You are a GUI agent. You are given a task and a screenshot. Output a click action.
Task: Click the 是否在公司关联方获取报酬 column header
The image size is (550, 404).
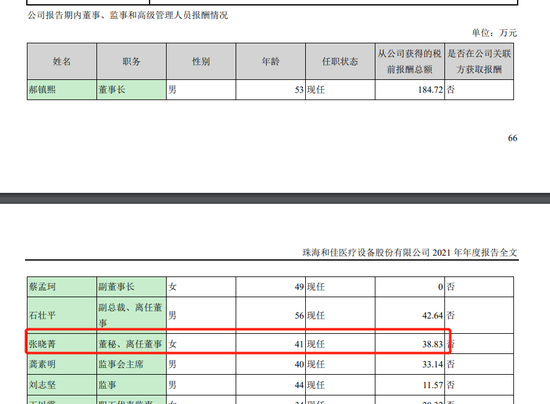pos(479,62)
